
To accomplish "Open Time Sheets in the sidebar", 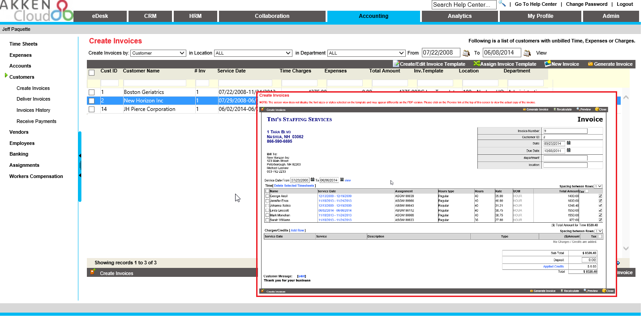I will click(x=23, y=44).
